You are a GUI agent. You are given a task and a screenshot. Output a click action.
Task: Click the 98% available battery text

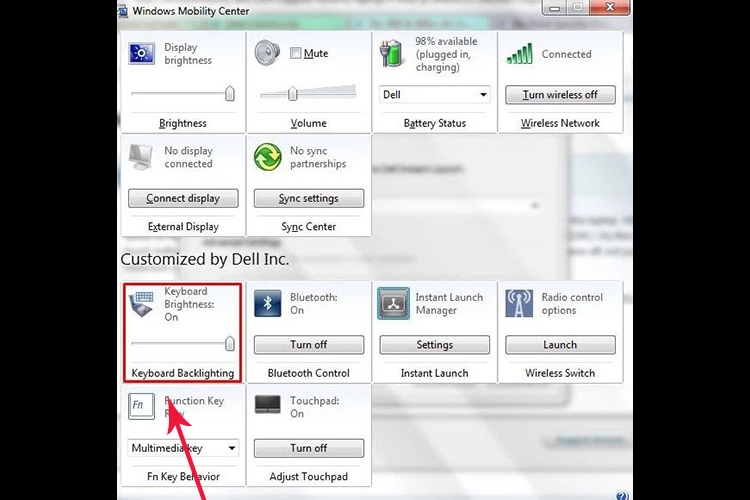[446, 54]
